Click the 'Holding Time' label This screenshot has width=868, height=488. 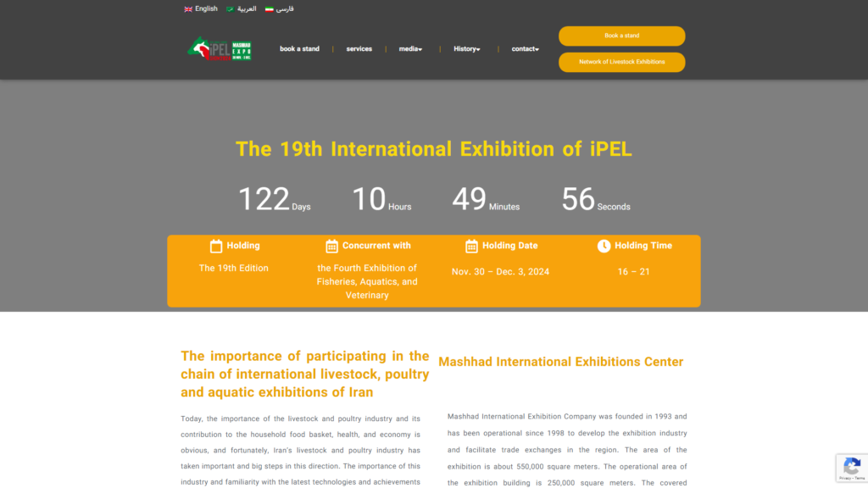point(643,246)
